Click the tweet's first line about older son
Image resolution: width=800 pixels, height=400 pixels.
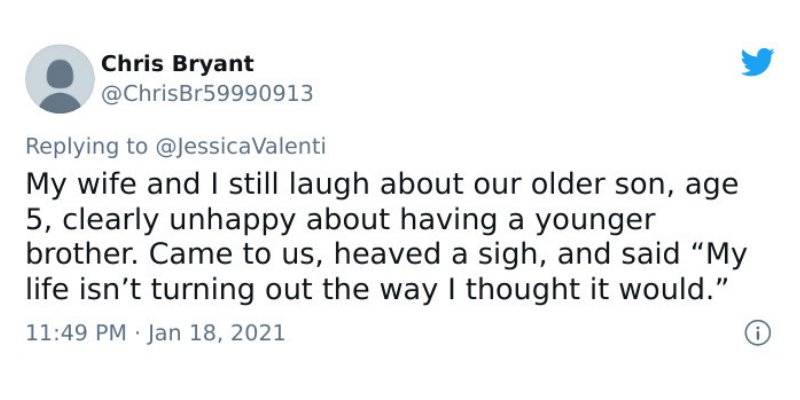(x=382, y=185)
